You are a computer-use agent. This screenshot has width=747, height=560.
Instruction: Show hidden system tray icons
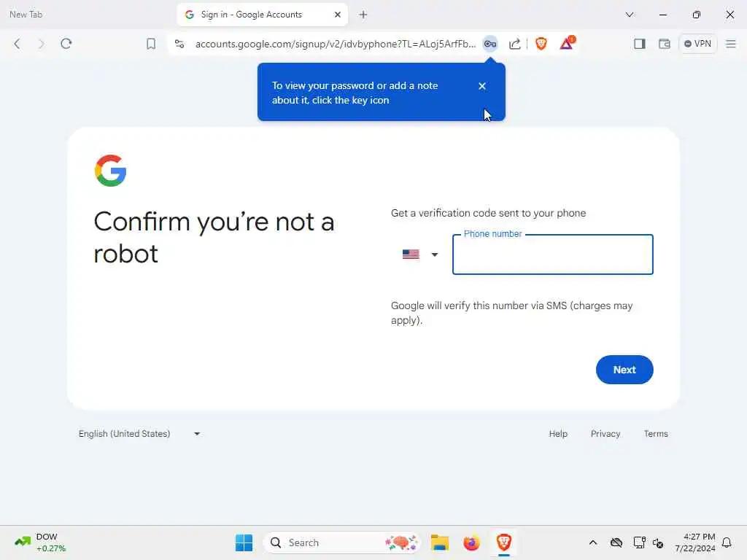(x=592, y=542)
